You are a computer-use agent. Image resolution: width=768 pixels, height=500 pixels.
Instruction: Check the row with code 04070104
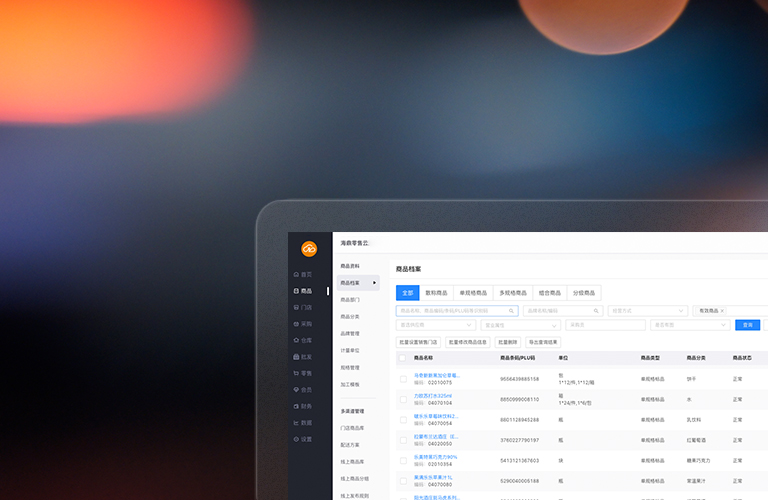[x=403, y=400]
